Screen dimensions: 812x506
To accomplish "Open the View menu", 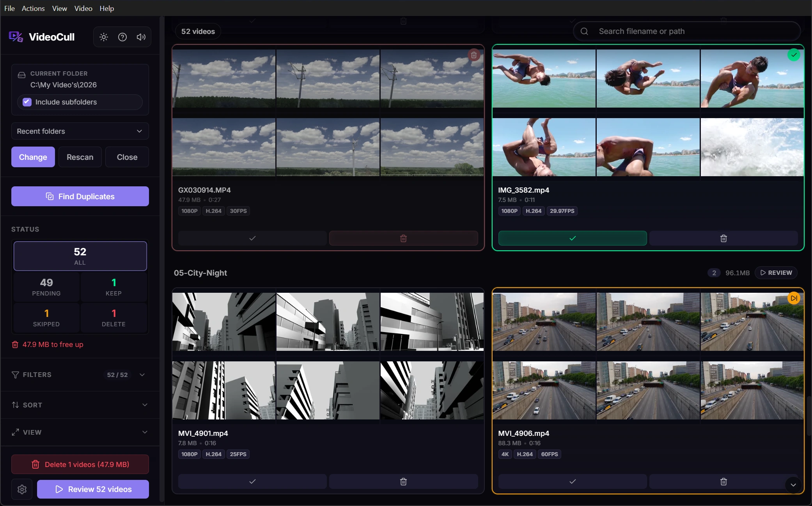I will [60, 8].
